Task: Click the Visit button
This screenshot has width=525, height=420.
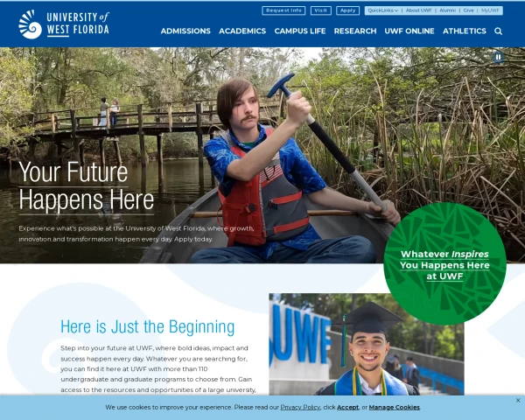Action: point(321,10)
